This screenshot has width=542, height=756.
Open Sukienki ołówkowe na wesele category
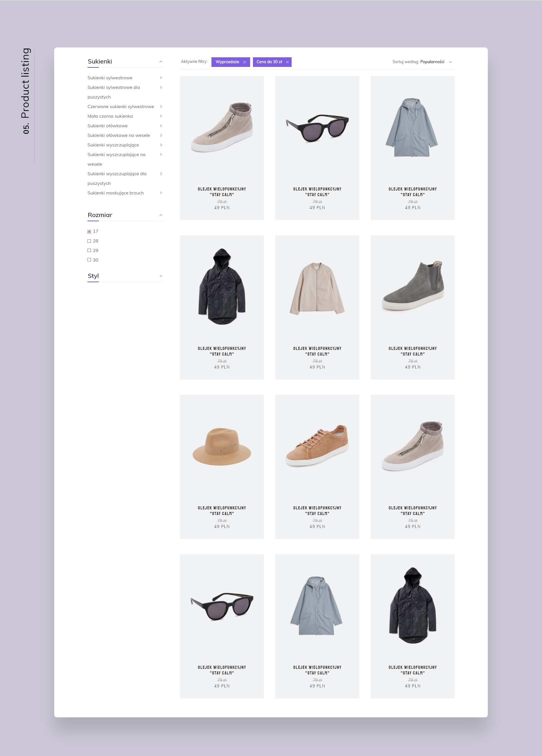click(118, 135)
